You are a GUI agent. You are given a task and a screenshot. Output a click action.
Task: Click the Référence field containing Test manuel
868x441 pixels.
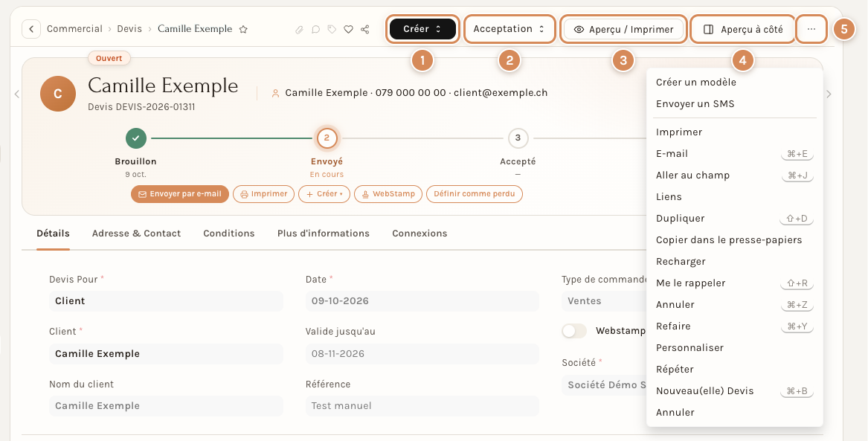tap(422, 406)
